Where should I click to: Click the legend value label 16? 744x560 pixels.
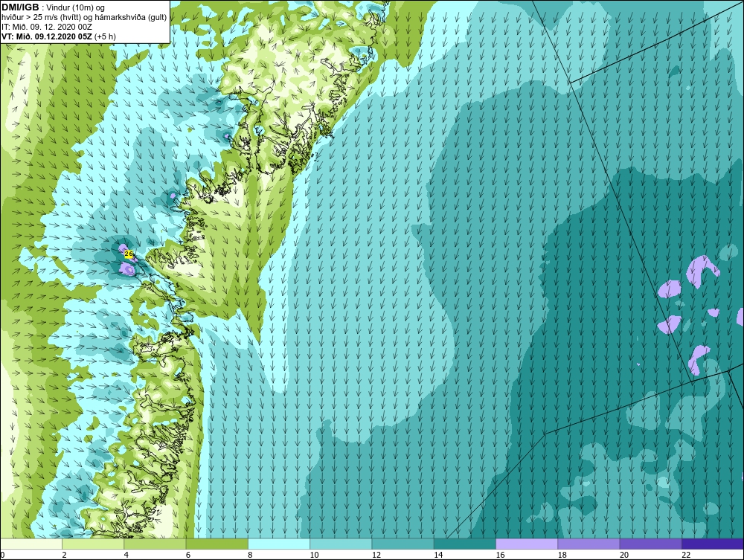click(500, 555)
